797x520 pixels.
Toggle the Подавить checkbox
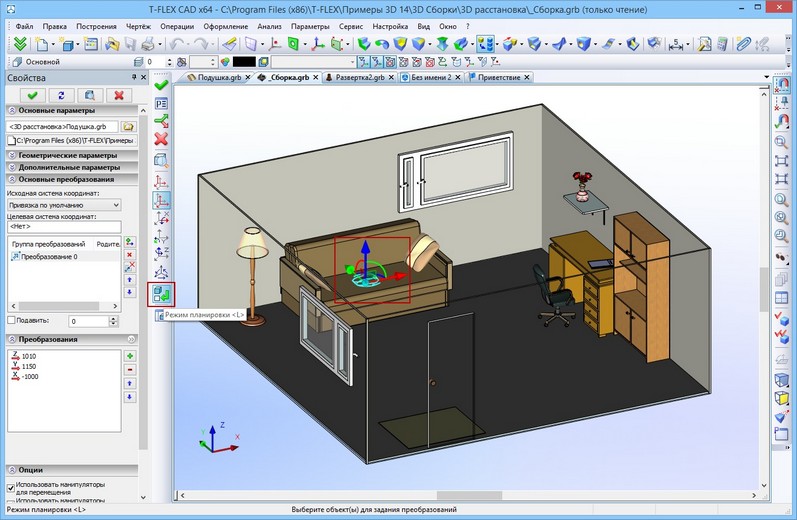click(x=11, y=320)
